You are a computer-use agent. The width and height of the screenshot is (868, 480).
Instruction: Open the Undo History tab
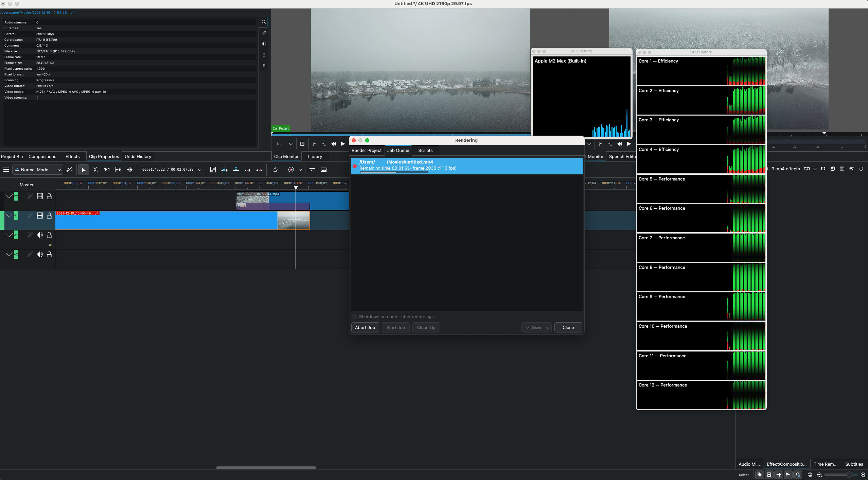click(x=138, y=156)
